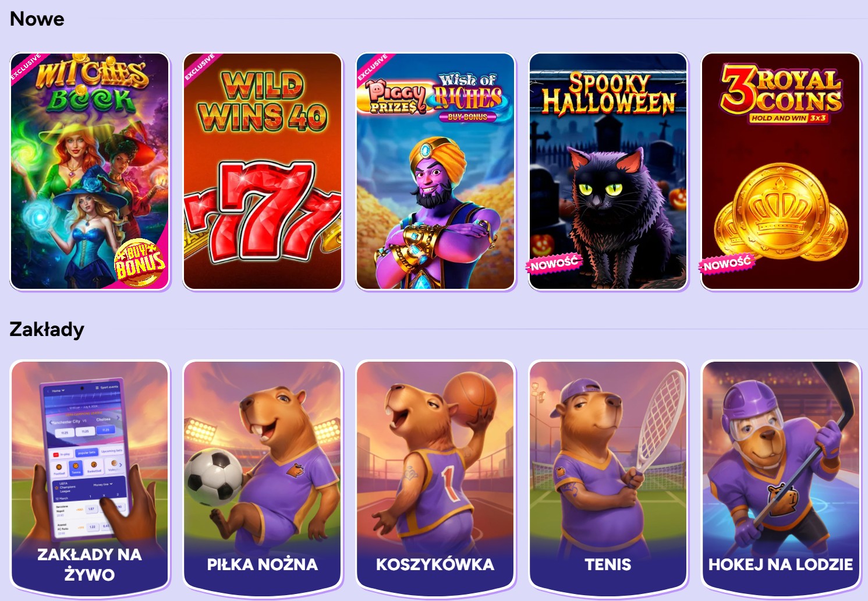Click the Exclusive ribbon on Wild Wins 40
Image resolution: width=868 pixels, height=601 pixels.
pos(199,68)
